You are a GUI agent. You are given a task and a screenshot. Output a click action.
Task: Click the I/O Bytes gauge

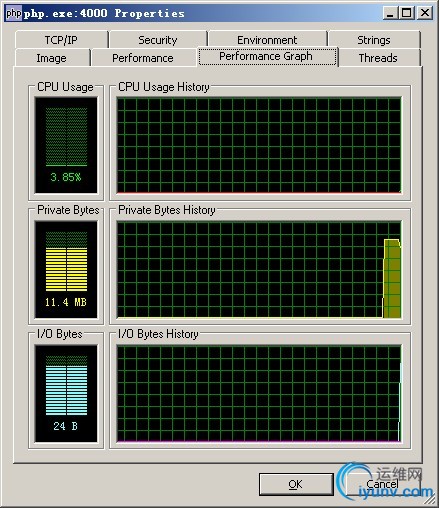pyautogui.click(x=66, y=393)
